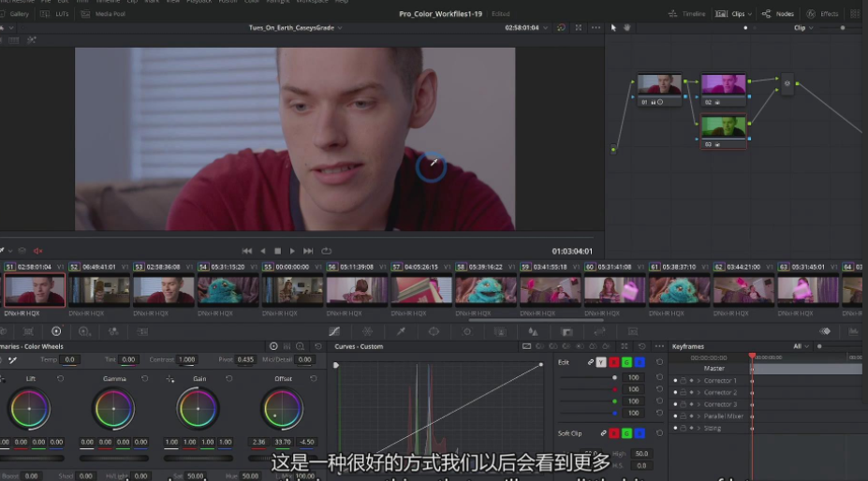Select the Qualifier eyedropper palette
Image resolution: width=868 pixels, height=481 pixels.
click(401, 331)
